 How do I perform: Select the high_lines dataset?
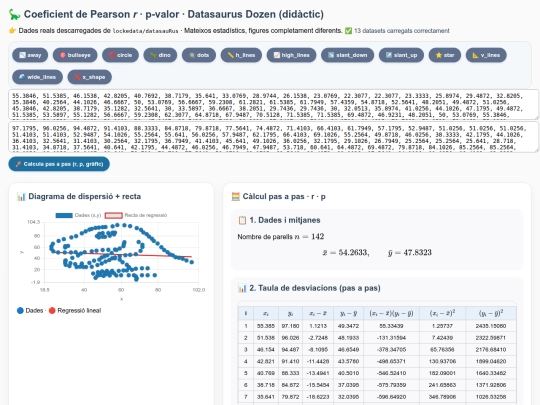tap(291, 55)
